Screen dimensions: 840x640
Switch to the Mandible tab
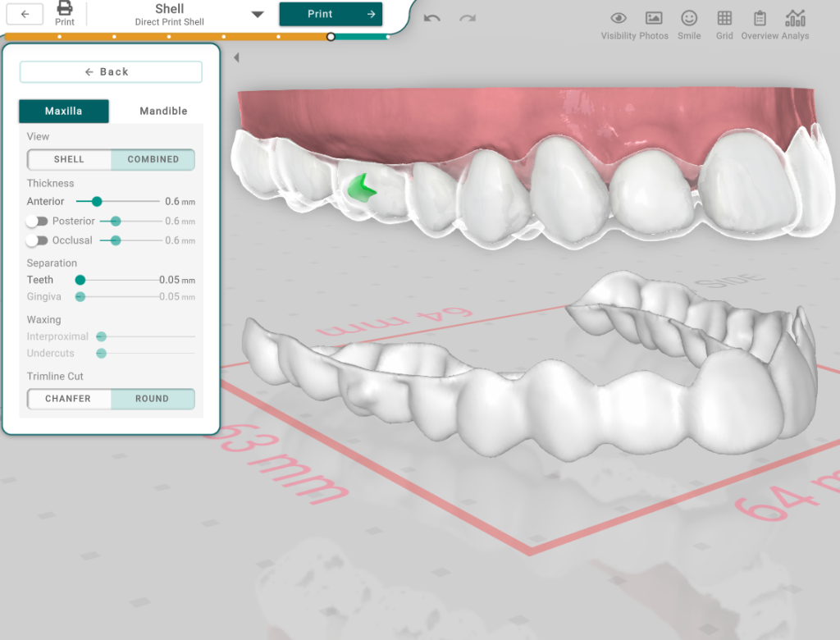pyautogui.click(x=163, y=112)
